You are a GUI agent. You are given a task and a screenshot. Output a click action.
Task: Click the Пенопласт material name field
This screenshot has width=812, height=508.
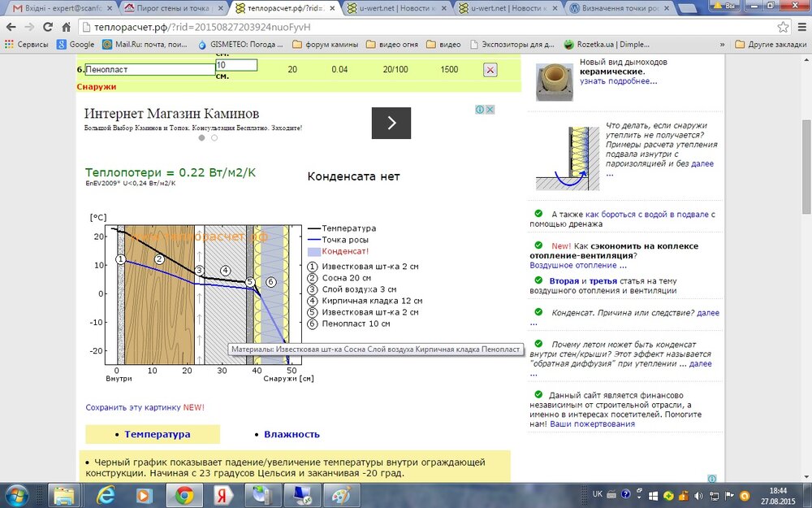pos(149,69)
